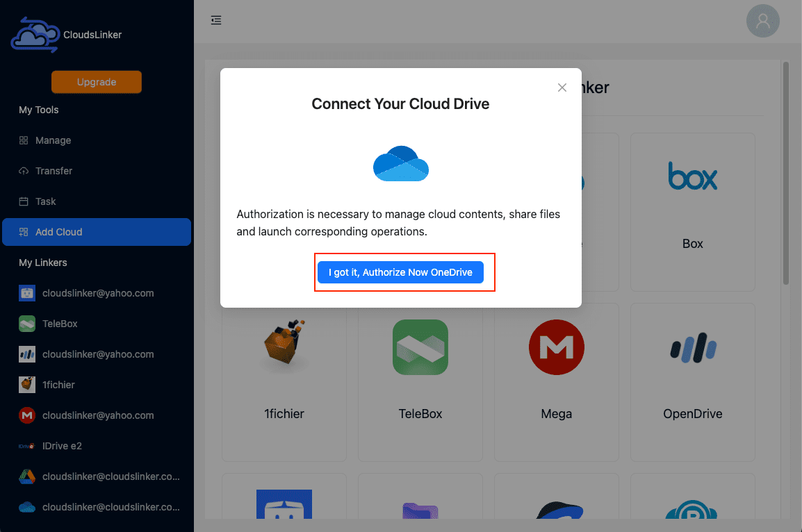
Task: Click the TeleBox icon in My Linkers
Action: click(x=27, y=324)
